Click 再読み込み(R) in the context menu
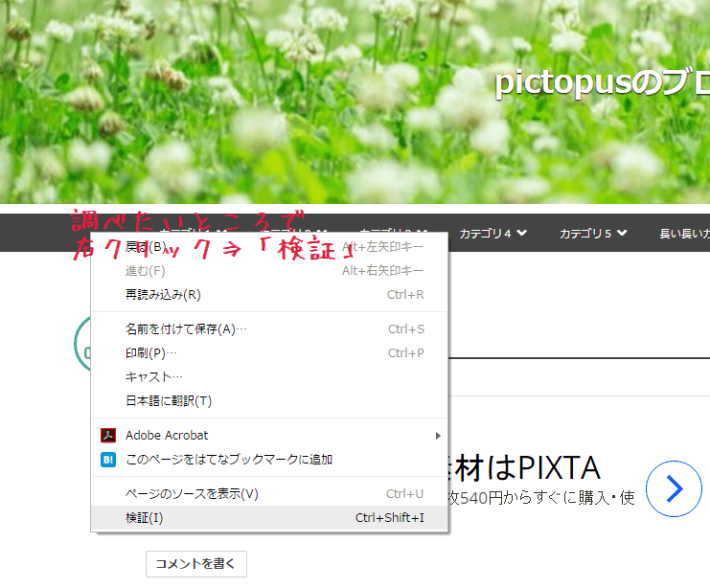The height and width of the screenshot is (588, 710). coord(269,295)
